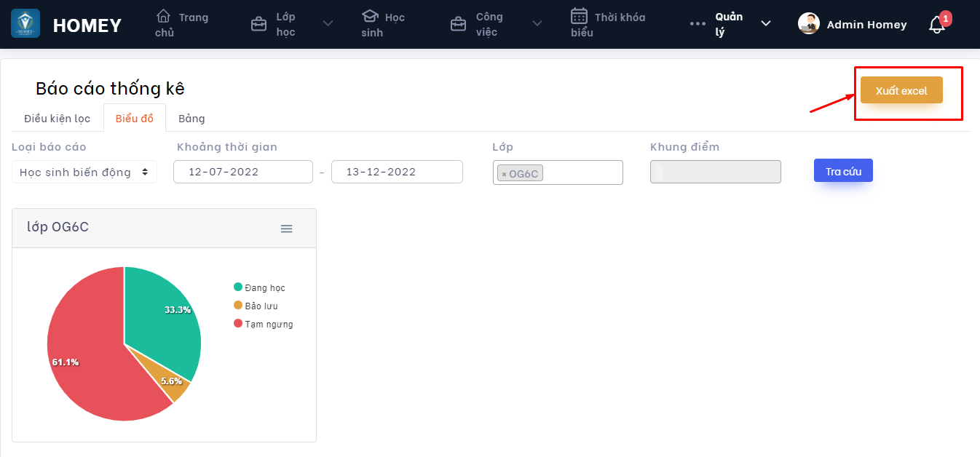This screenshot has width=980, height=457.
Task: Click the Homey logo icon
Action: tap(25, 24)
